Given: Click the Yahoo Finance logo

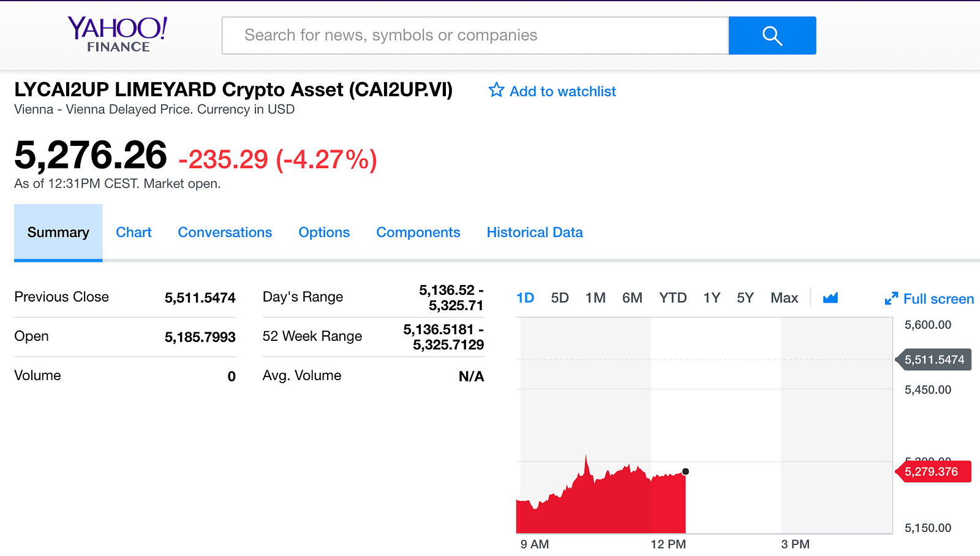Looking at the screenshot, I should (x=118, y=34).
